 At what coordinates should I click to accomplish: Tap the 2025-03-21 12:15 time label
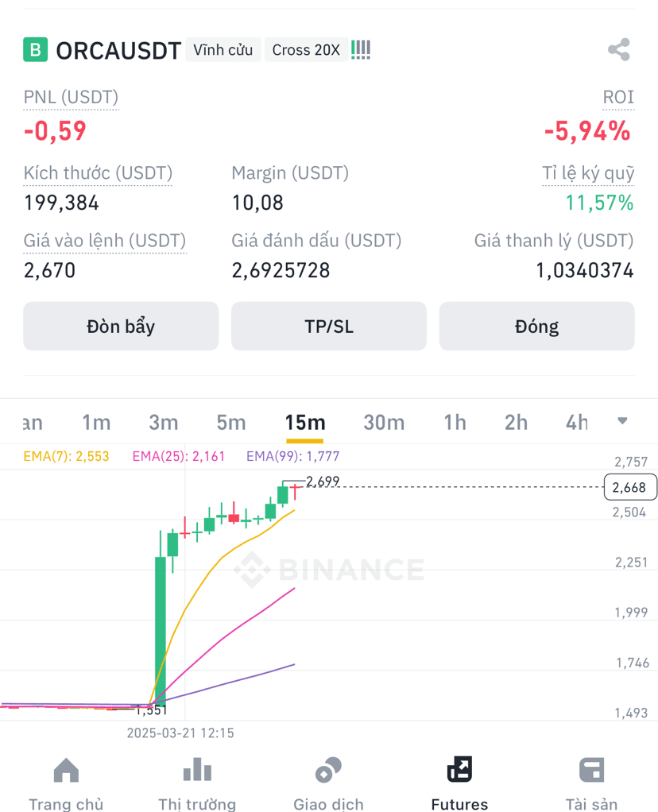tap(180, 733)
